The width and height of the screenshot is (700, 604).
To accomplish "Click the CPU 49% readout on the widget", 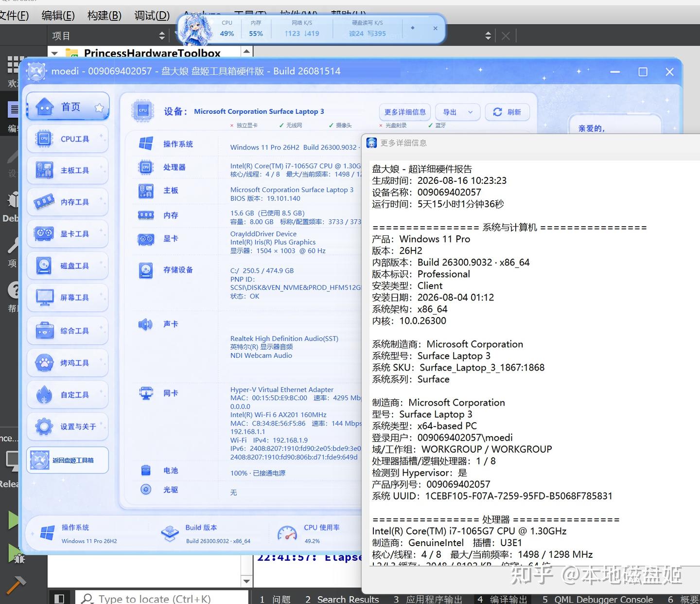I will tap(227, 29).
